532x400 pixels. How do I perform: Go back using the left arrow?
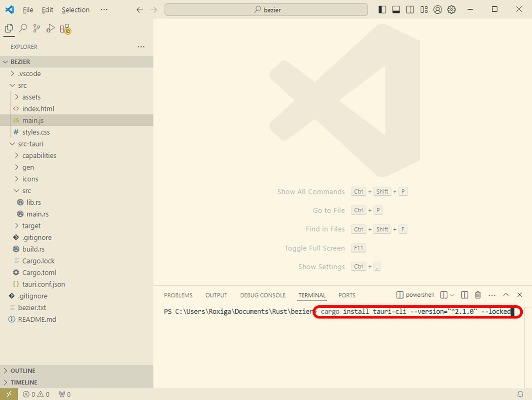coord(140,10)
